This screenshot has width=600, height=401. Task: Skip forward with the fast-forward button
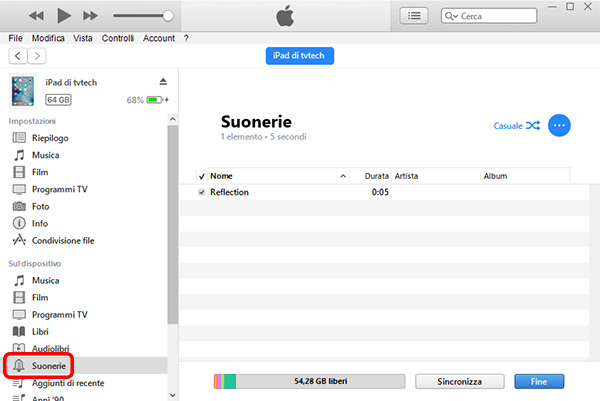(x=91, y=16)
